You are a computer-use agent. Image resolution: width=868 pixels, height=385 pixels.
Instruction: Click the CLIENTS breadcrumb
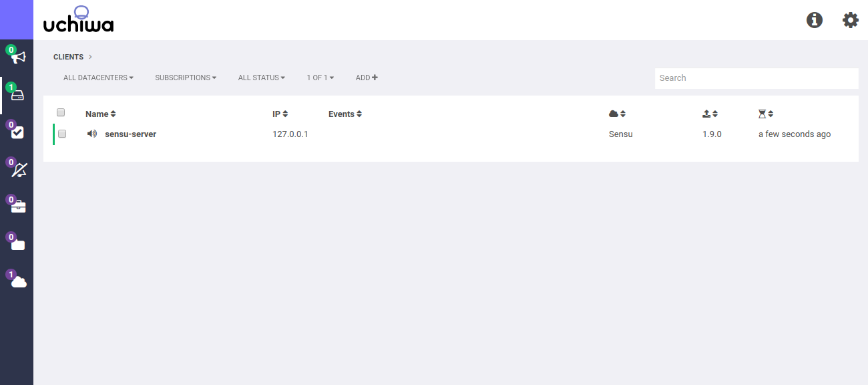point(69,57)
